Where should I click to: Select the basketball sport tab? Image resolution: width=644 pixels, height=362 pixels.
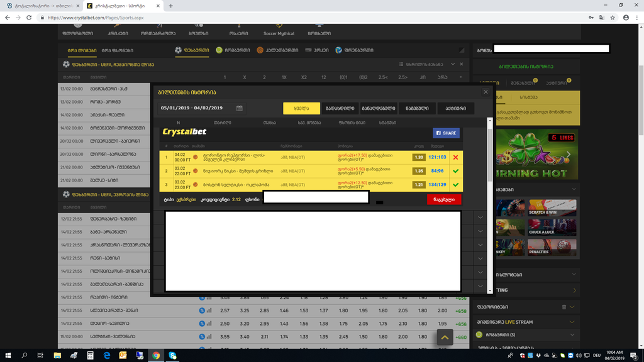(277, 50)
